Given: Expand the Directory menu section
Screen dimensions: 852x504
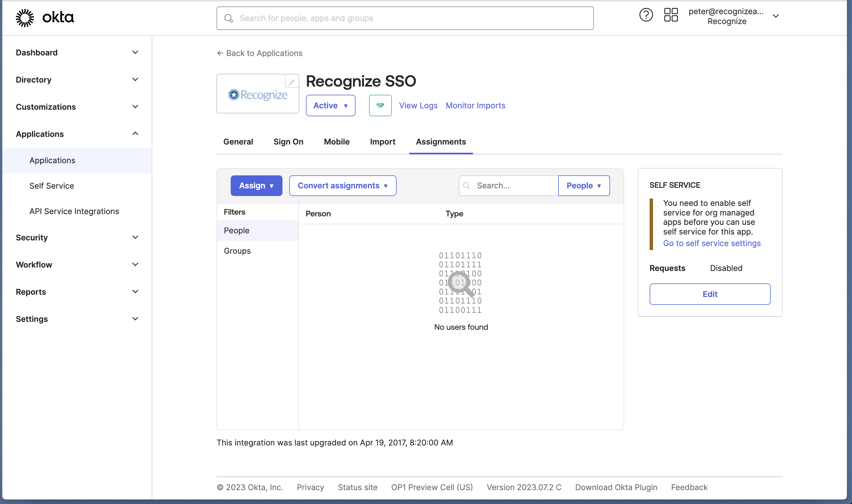Looking at the screenshot, I should [77, 80].
